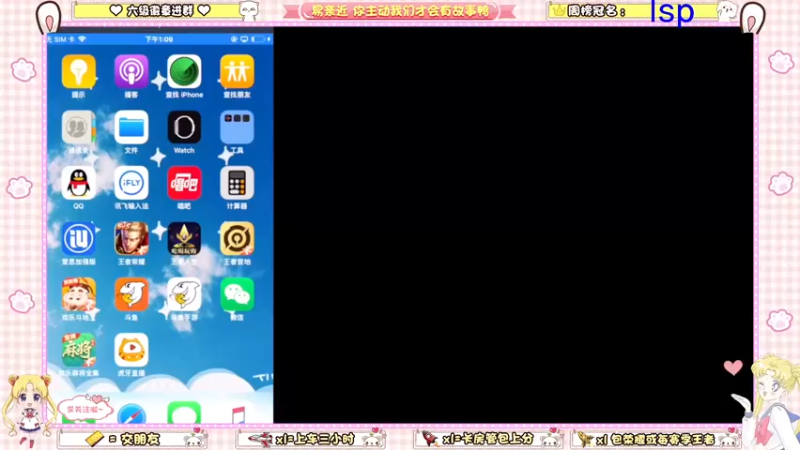Launch the green 麻将 mahjong game
This screenshot has height=450, width=800.
pos(78,350)
